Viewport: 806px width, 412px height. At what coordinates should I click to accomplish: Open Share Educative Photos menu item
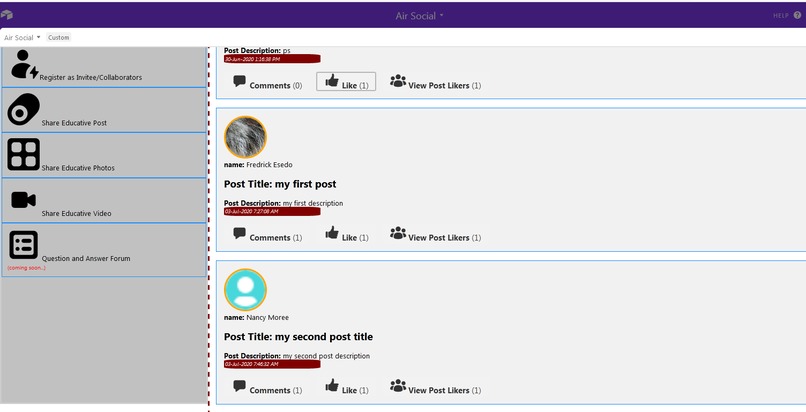tap(104, 155)
